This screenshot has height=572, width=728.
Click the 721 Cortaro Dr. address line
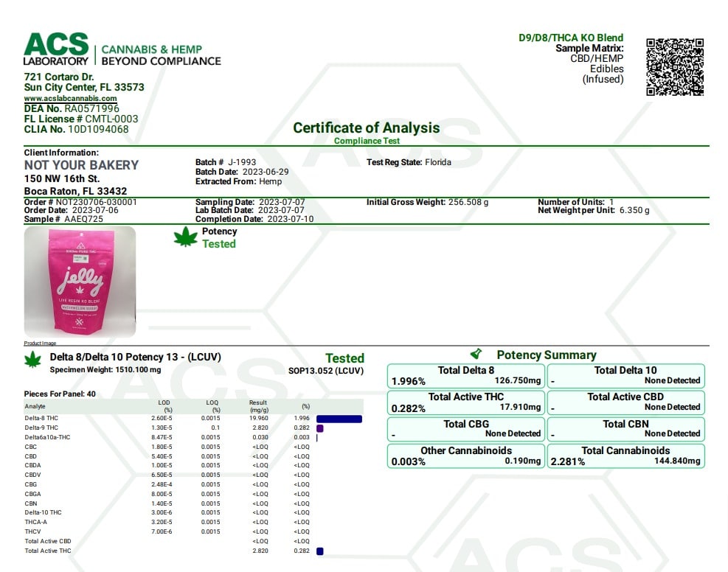59,77
